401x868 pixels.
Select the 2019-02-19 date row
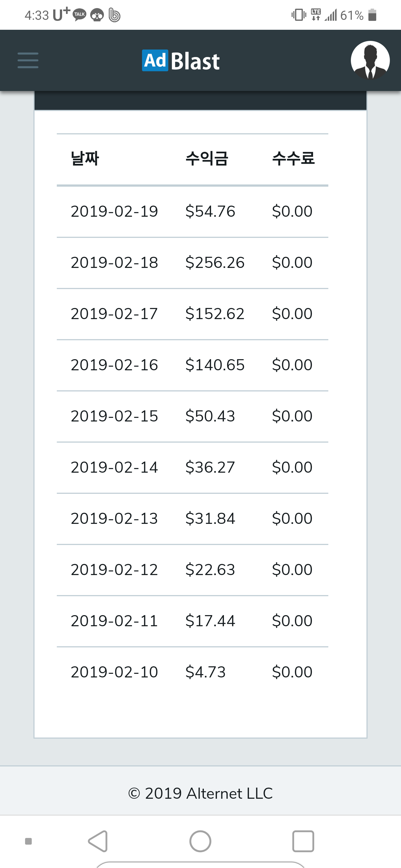(114, 212)
